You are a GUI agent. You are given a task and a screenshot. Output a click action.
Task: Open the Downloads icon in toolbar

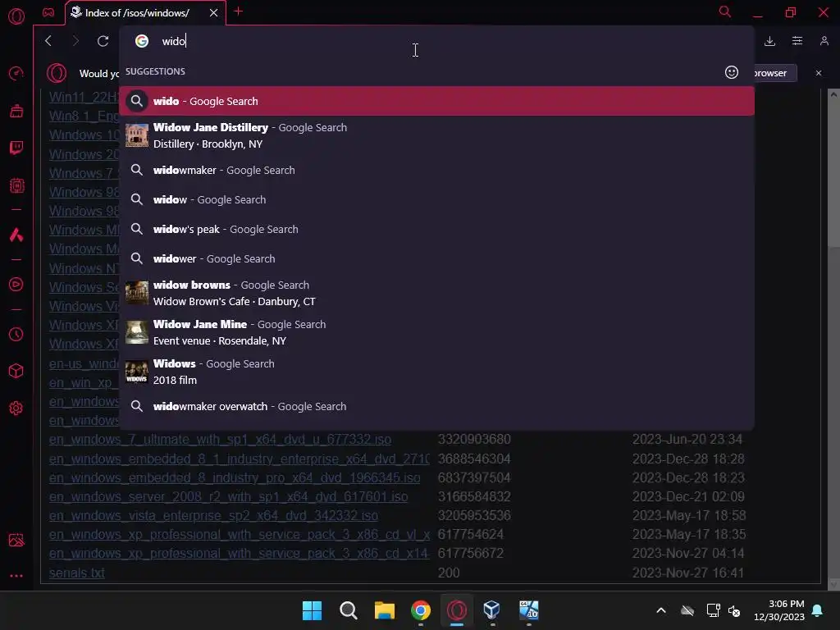click(x=769, y=41)
